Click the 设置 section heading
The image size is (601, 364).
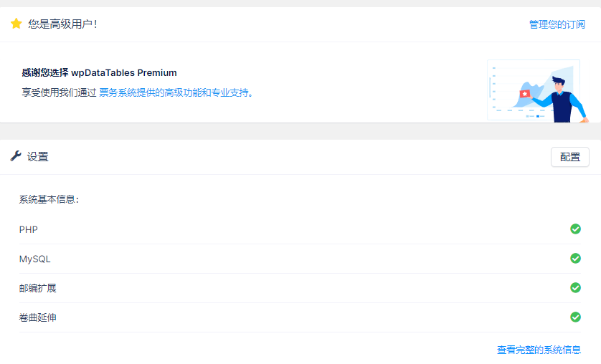pyautogui.click(x=38, y=157)
